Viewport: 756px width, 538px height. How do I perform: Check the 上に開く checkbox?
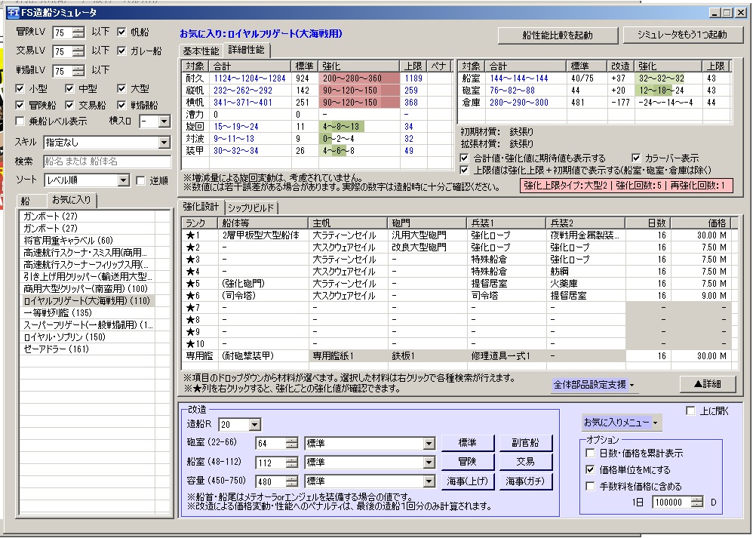(x=690, y=410)
